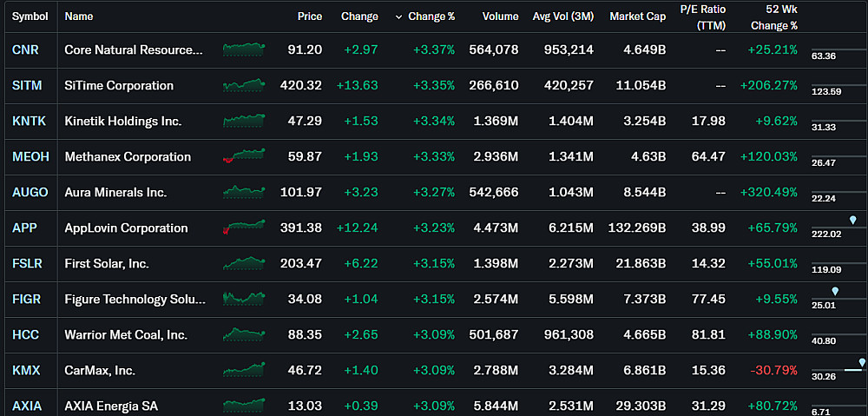Open the SITM ticker link
Screen dimensions: 868x416
click(x=27, y=86)
